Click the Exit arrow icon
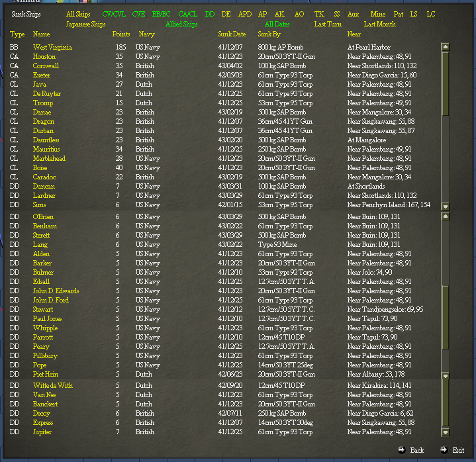 pyautogui.click(x=444, y=450)
